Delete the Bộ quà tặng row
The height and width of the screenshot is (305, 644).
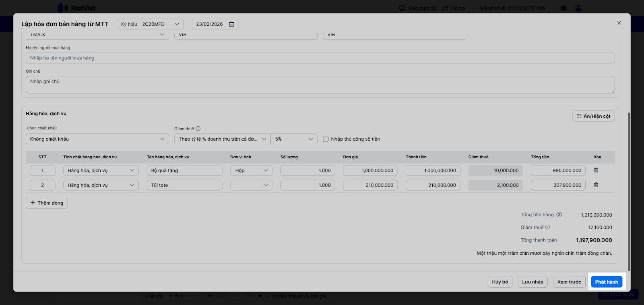(596, 170)
